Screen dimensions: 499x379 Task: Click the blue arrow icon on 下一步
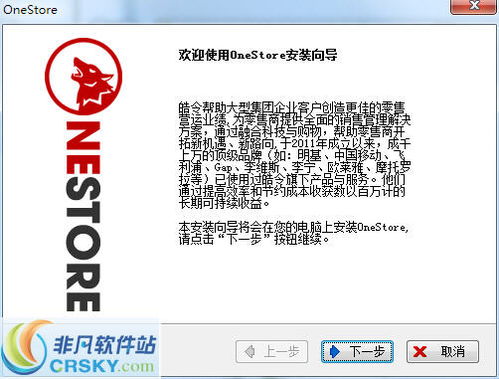pyautogui.click(x=334, y=351)
